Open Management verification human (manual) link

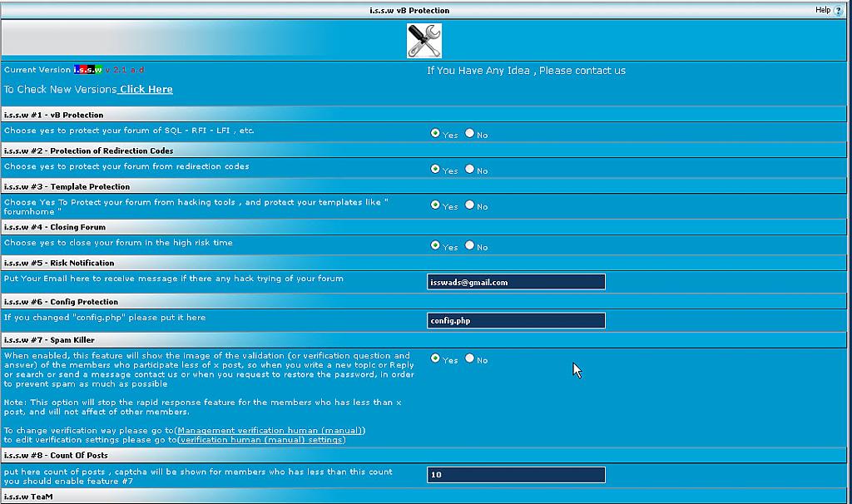270,431
